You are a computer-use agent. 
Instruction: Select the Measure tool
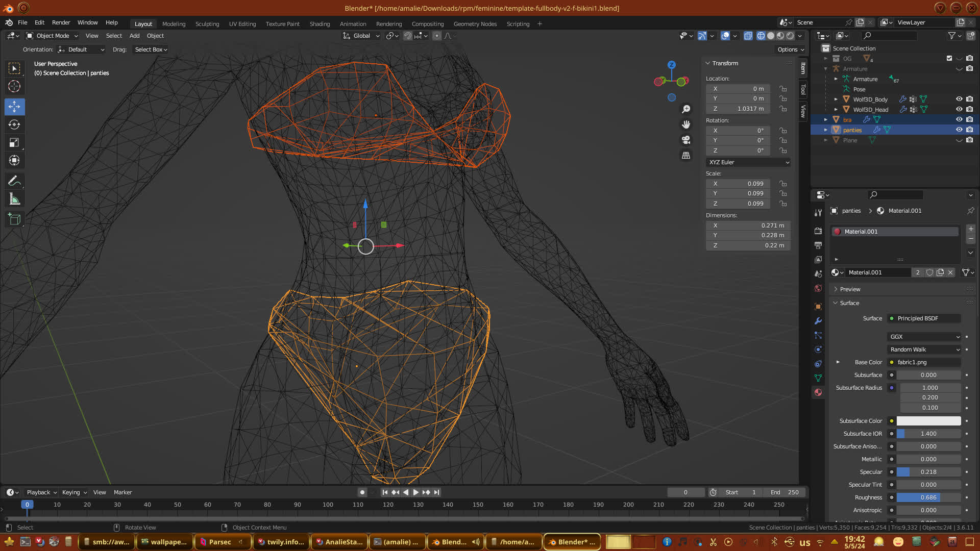point(14,199)
